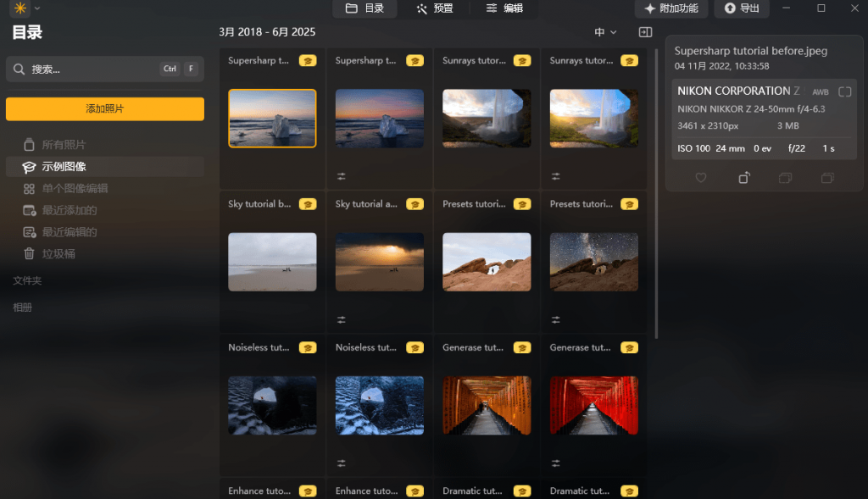Expand the 中 thumbnail size dropdown
The width and height of the screenshot is (868, 499).
point(605,32)
